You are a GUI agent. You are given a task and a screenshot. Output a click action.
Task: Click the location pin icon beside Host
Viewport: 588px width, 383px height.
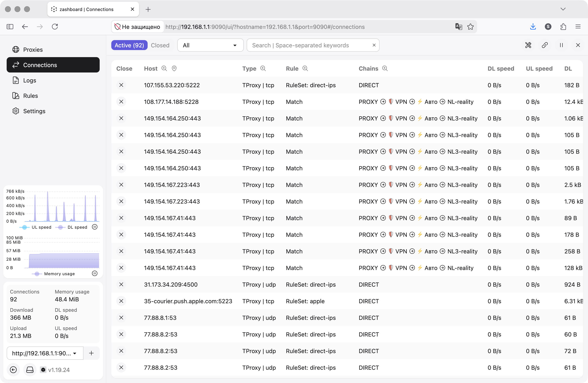(x=174, y=69)
